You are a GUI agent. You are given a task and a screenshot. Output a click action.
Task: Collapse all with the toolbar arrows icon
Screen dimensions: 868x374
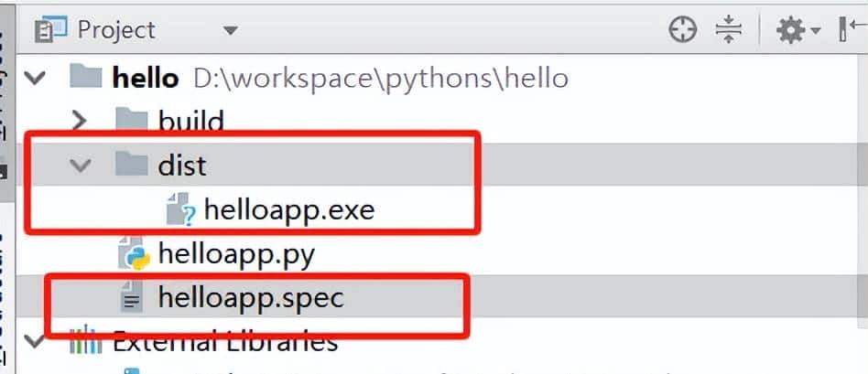(728, 29)
